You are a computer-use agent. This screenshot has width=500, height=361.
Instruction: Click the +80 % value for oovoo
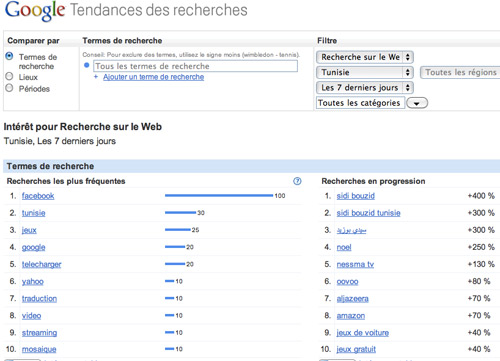pyautogui.click(x=479, y=281)
